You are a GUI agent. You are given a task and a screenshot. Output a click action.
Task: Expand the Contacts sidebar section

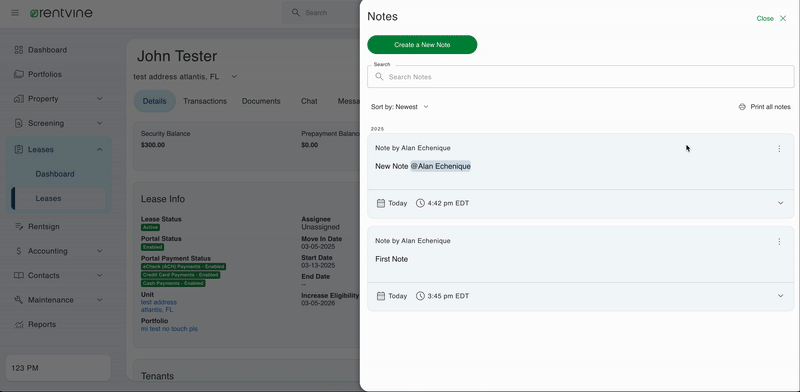[x=99, y=276]
